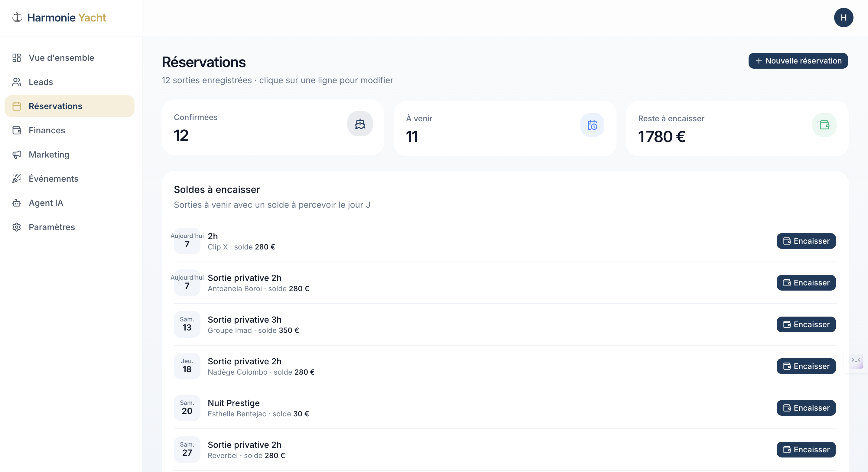868x472 pixels.
Task: Select the Confirmées 12 value
Action: (x=181, y=135)
